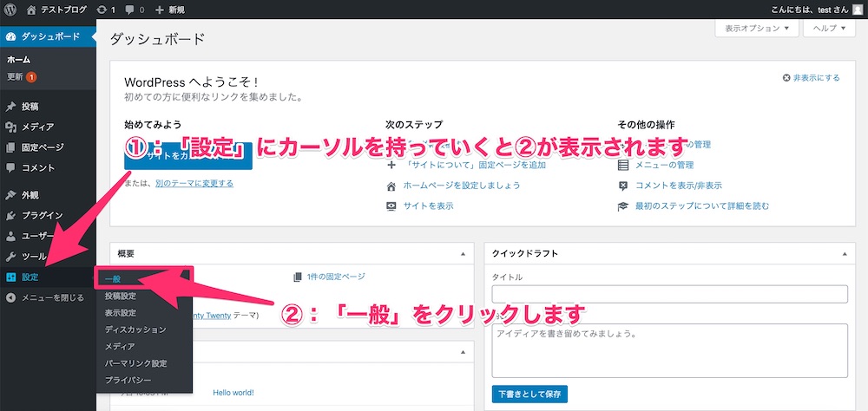Click the 投稿 pin icon

click(x=11, y=106)
